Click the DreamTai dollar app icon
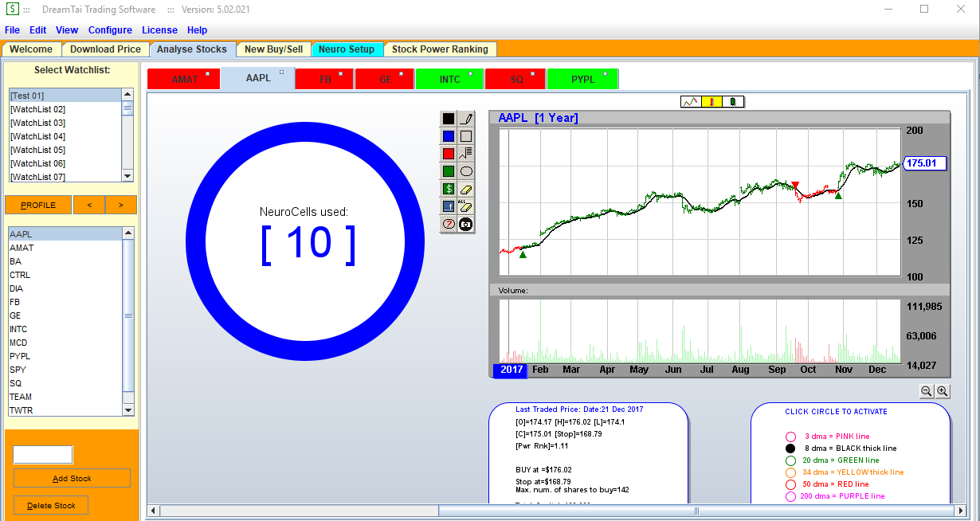 [x=14, y=9]
